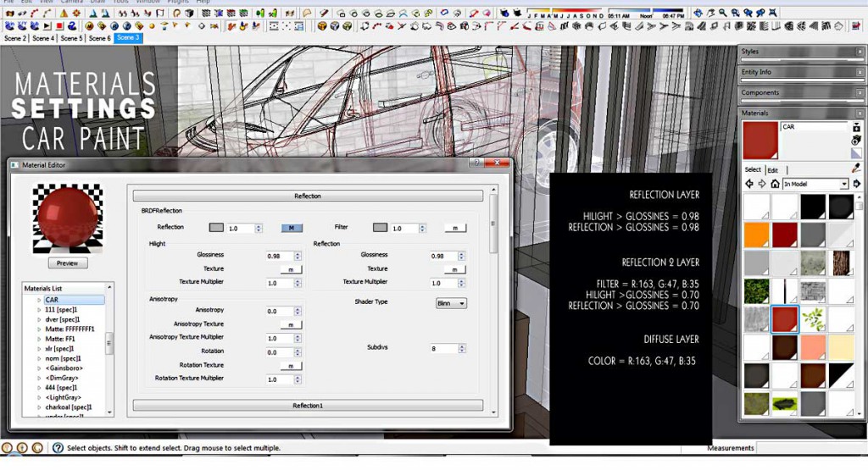Click the Filter m map button
Screen dimensions: 868x470
[x=455, y=228]
